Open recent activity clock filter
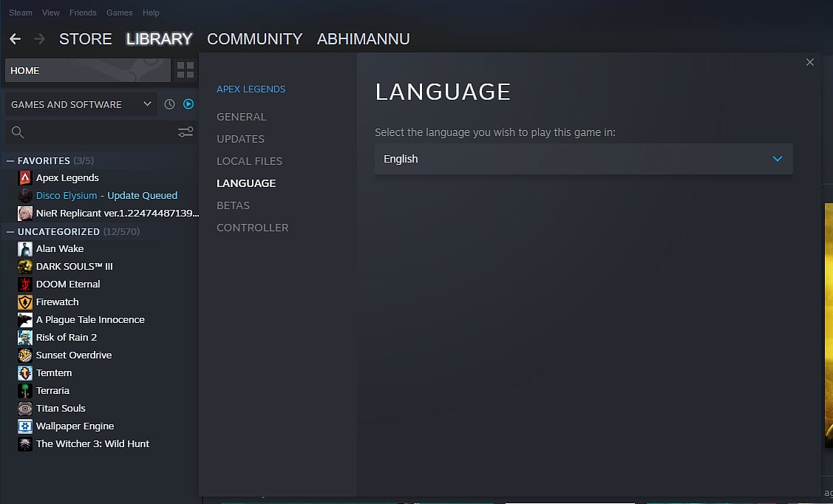Screen dimensions: 833x504 (x=169, y=104)
